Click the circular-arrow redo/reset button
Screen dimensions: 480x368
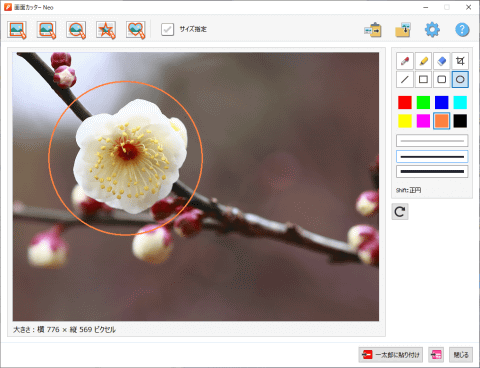400,212
